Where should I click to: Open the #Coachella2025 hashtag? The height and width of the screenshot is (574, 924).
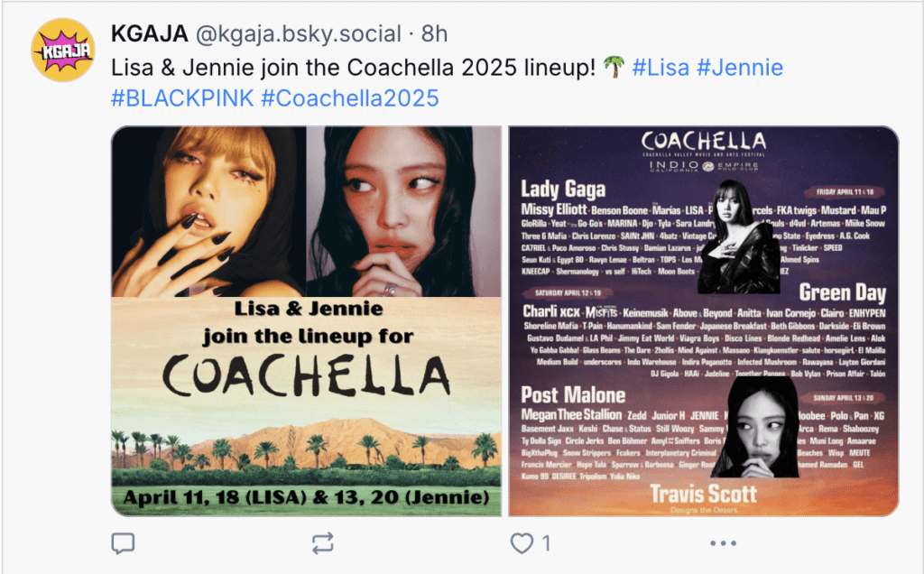[x=350, y=97]
